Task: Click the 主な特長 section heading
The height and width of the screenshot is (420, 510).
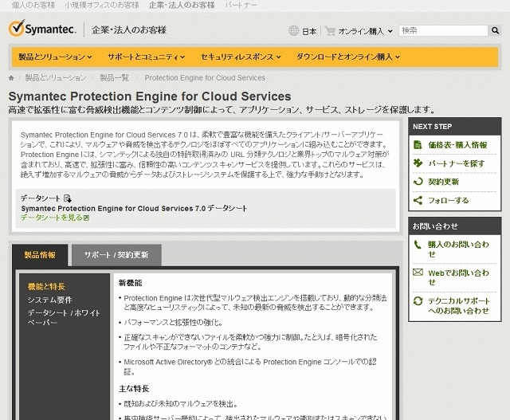Action: tap(134, 388)
